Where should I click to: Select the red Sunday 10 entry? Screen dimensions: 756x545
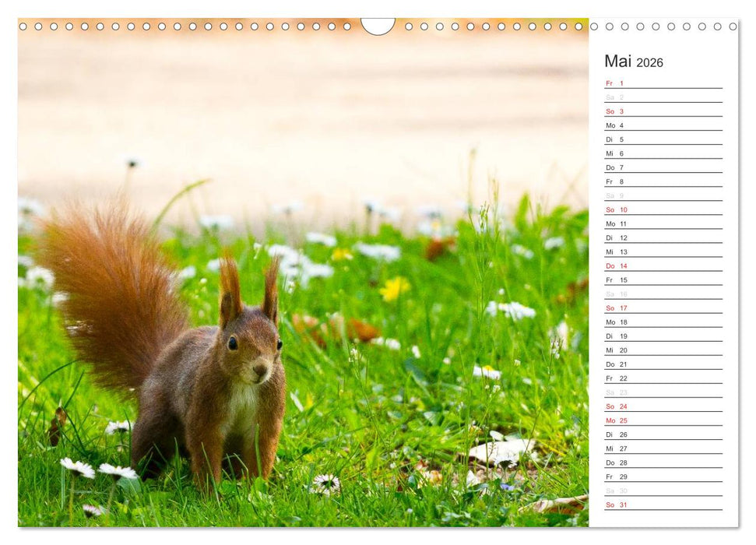(615, 209)
